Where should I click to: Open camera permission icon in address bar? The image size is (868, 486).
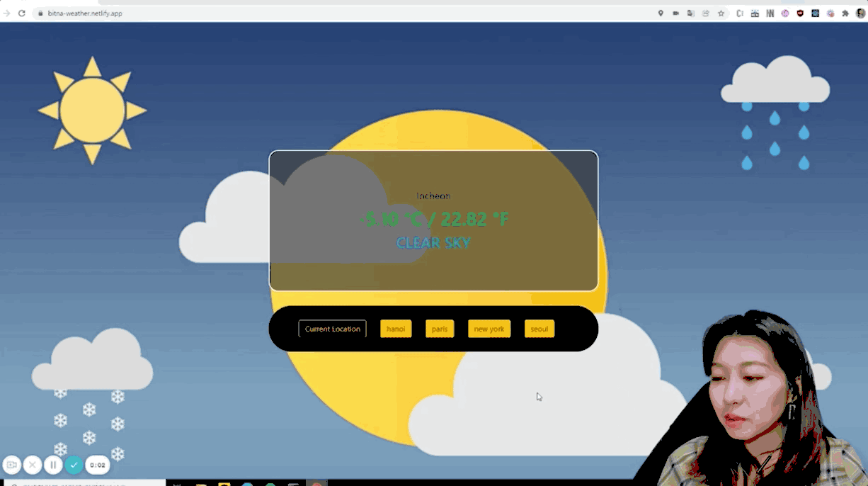[675, 13]
